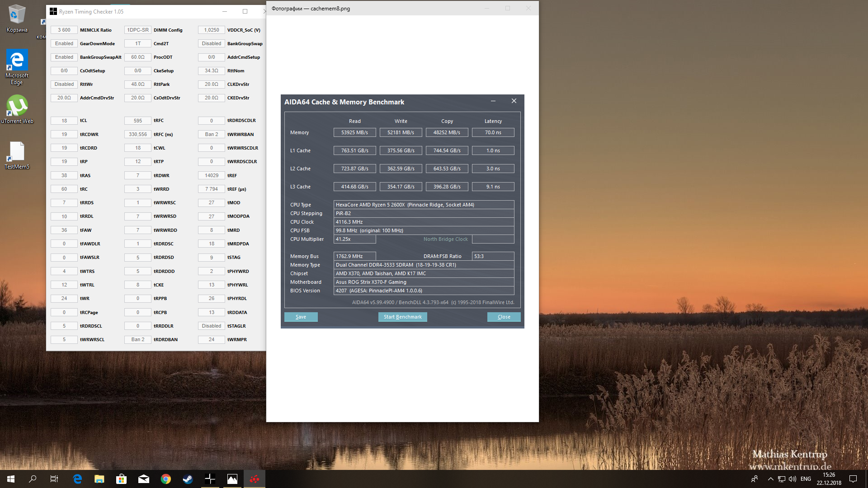Click Google Chrome in the taskbar

166,479
